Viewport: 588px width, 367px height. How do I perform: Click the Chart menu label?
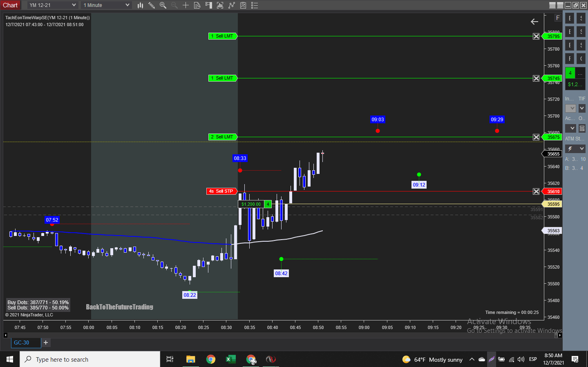click(x=10, y=5)
